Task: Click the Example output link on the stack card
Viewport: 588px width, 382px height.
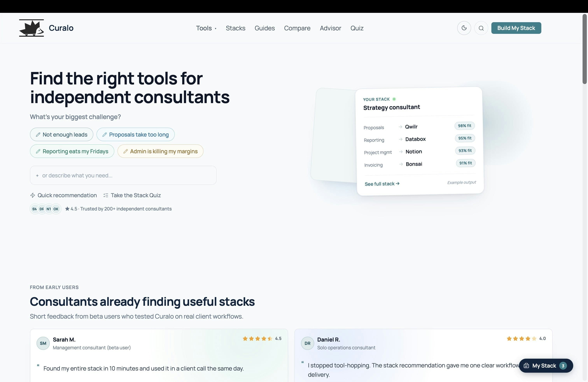Action: (461, 182)
